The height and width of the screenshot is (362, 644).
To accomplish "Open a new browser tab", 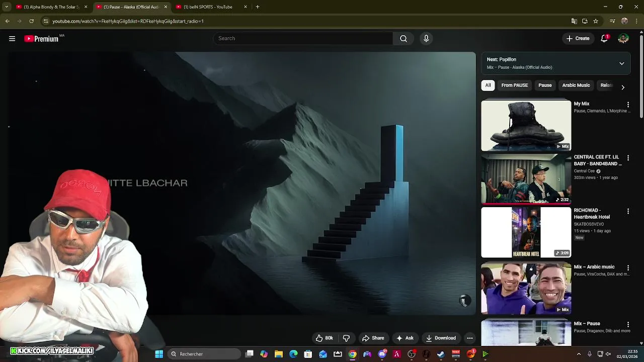I will [x=257, y=7].
